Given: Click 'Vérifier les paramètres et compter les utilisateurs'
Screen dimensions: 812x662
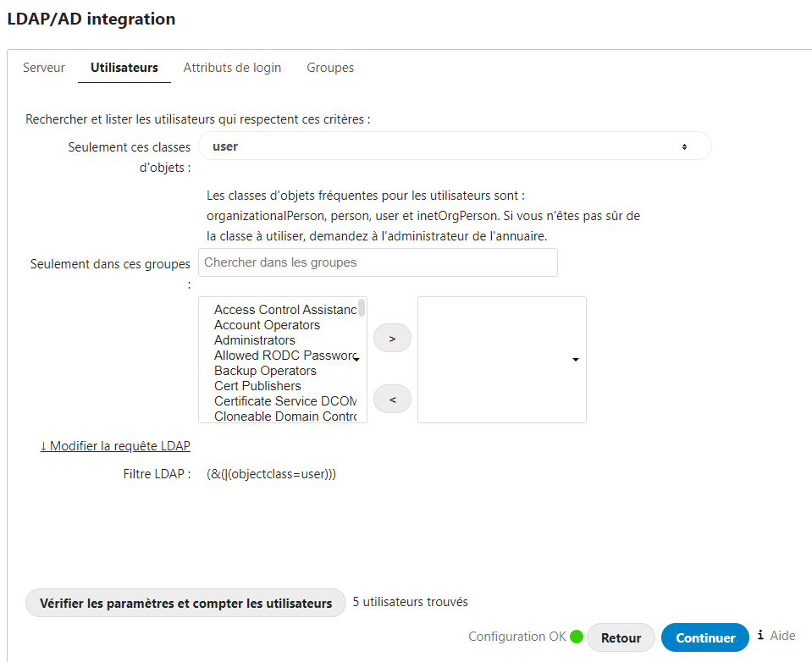Looking at the screenshot, I should (185, 603).
